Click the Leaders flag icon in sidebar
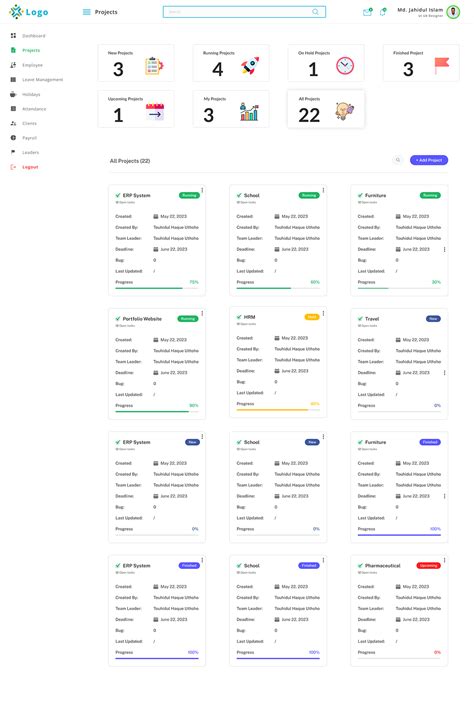474x702 pixels. click(13, 152)
